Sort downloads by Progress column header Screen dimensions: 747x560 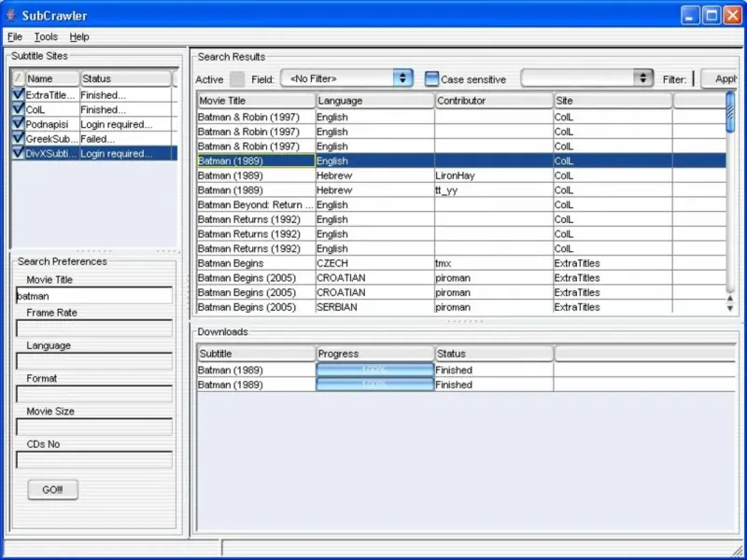point(375,354)
